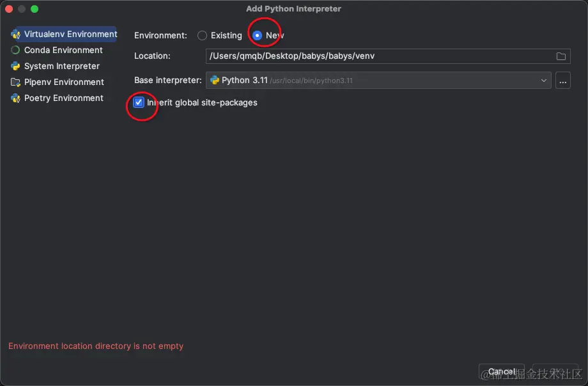The image size is (588, 386).
Task: Switch to Poetry Environment in sidebar
Action: [63, 98]
